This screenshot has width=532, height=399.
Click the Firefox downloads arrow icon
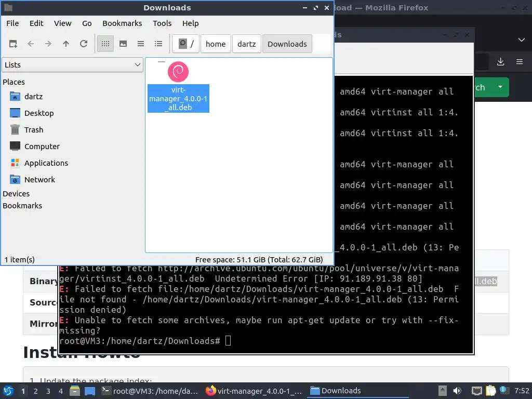(500, 62)
